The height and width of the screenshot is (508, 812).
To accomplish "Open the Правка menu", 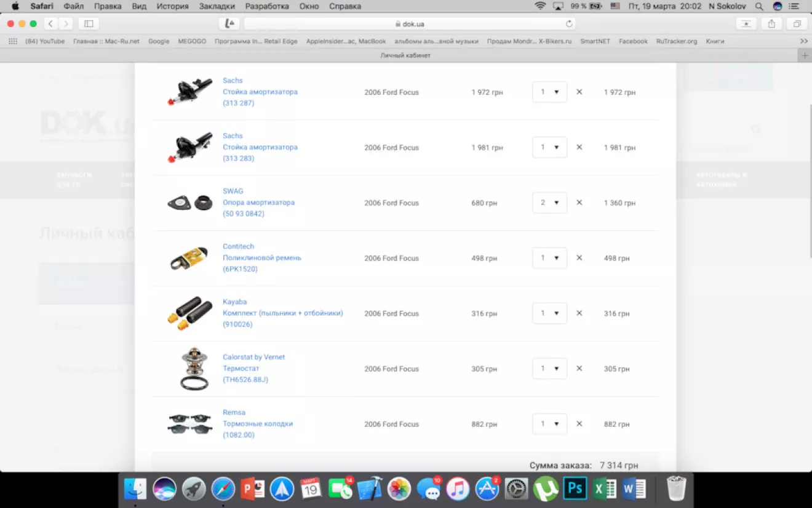I will pos(108,6).
